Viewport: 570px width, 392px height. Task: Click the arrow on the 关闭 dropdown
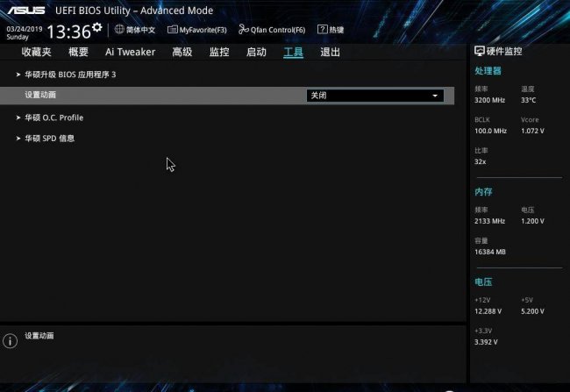coord(435,96)
